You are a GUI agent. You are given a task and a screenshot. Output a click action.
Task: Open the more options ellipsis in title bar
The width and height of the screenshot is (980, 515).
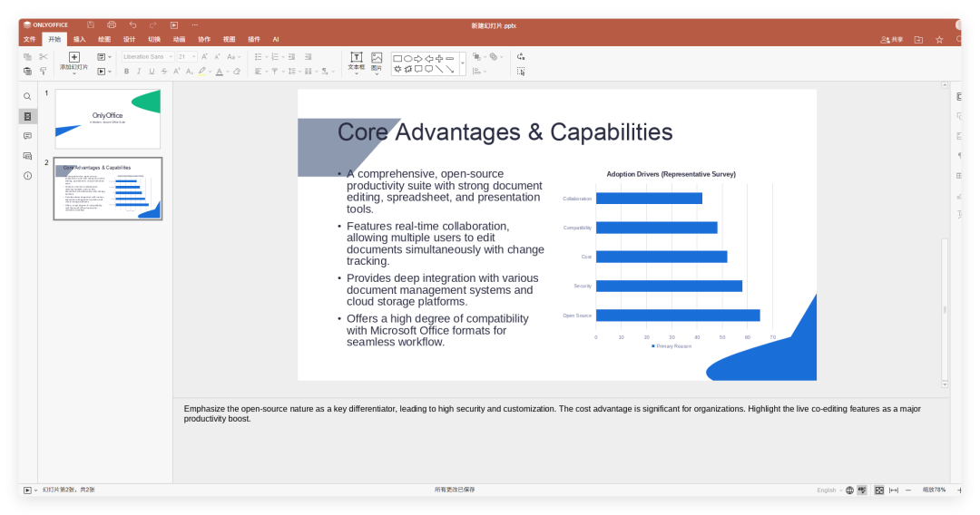195,25
